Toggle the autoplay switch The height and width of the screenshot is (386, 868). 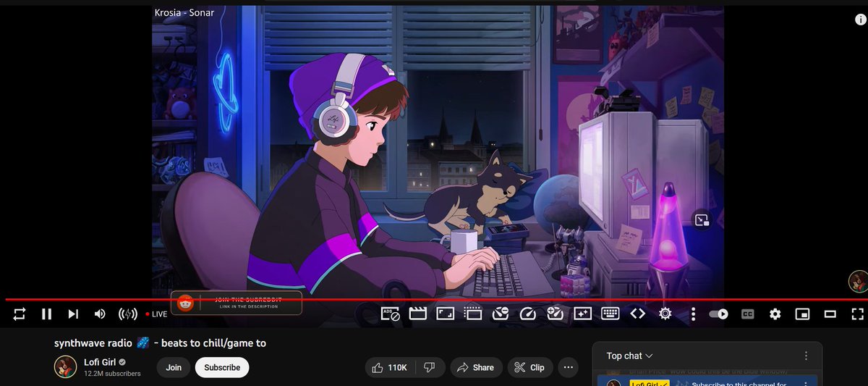point(719,314)
